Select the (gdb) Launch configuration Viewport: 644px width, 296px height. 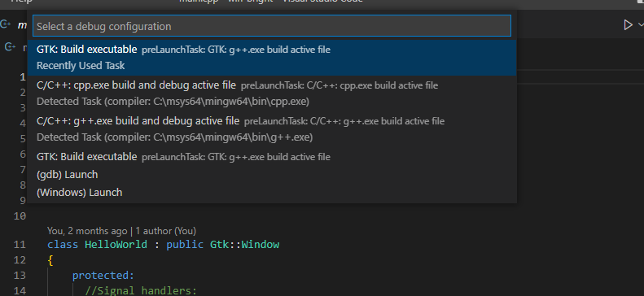271,175
